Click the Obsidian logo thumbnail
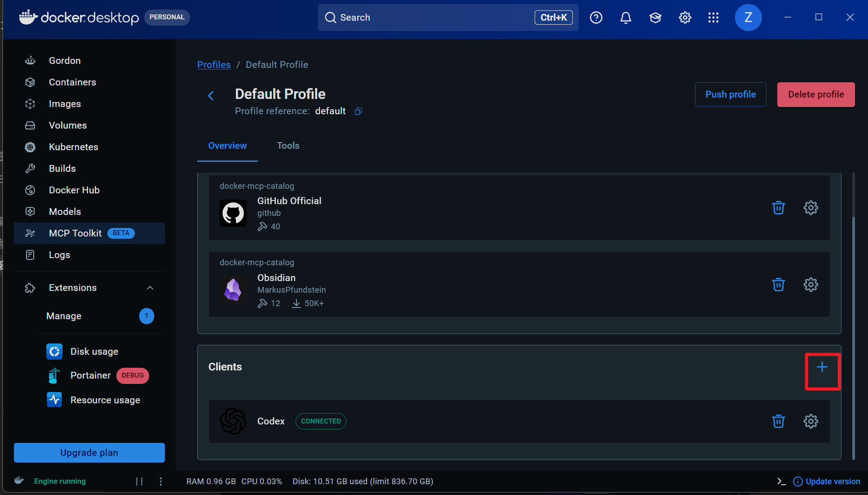The height and width of the screenshot is (495, 868). pos(233,290)
